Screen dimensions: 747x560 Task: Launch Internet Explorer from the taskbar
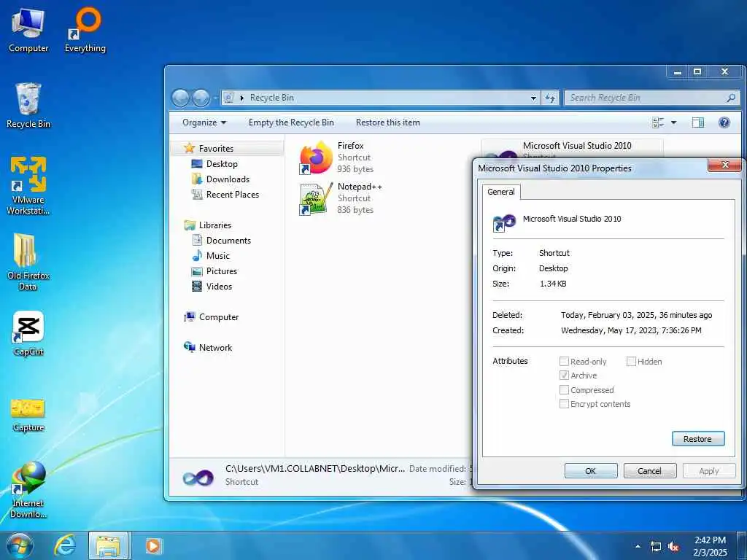click(65, 545)
